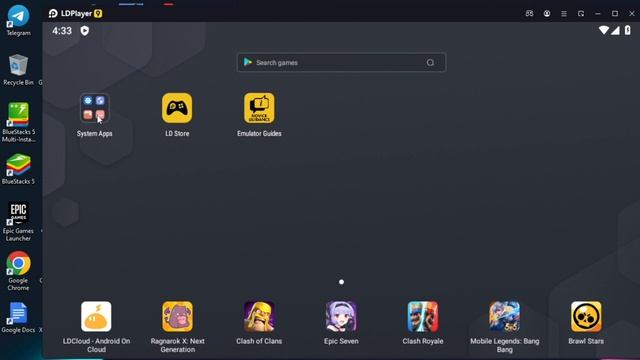Click the yellow version badge beside LDPlayer
640x360 pixels.
pyautogui.click(x=98, y=13)
